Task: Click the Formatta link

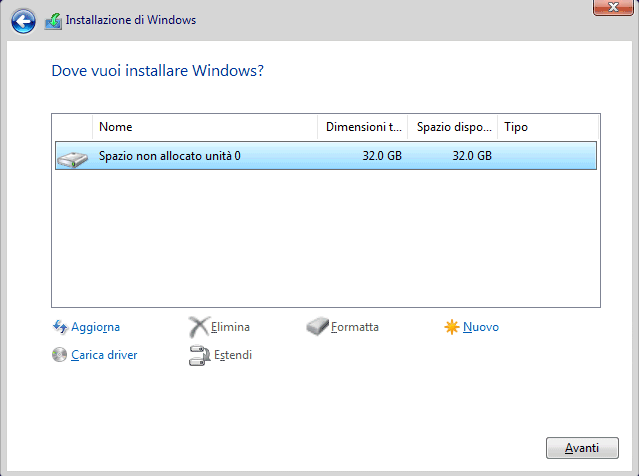Action: (355, 327)
